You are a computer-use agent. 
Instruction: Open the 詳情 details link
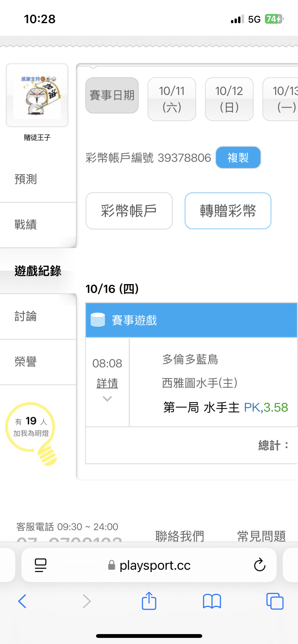(107, 383)
